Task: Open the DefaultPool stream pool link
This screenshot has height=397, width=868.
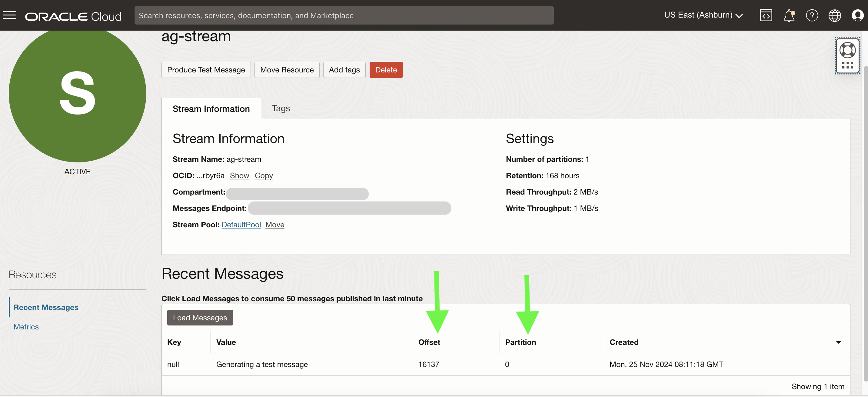Action: pyautogui.click(x=241, y=225)
